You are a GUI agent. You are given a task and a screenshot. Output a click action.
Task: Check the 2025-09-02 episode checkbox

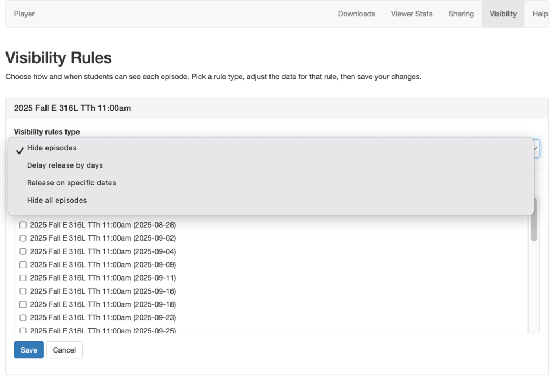[22, 238]
